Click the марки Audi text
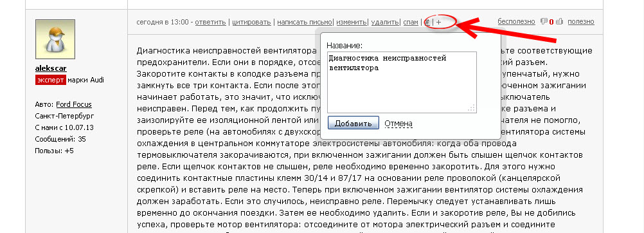Image resolution: width=644 pixels, height=233 pixels. [86, 80]
